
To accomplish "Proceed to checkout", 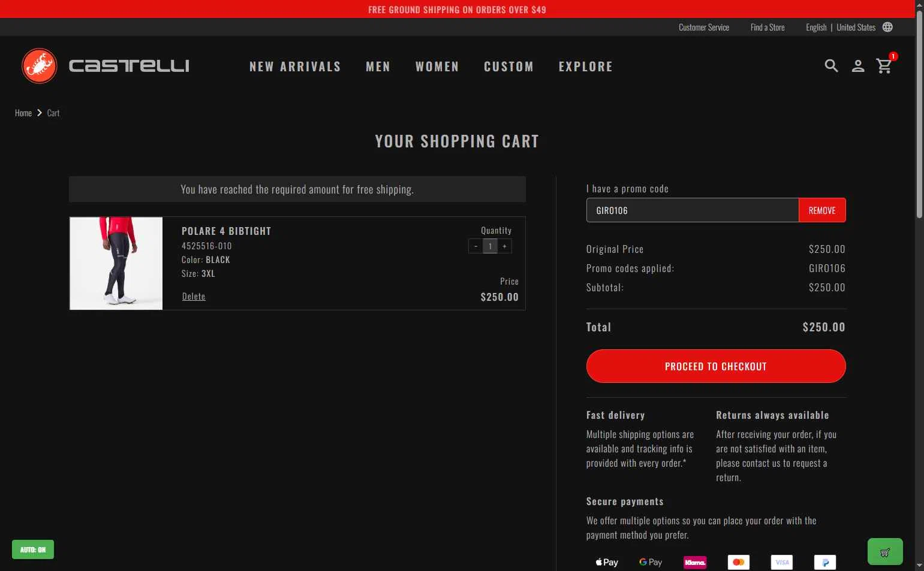I will click(x=716, y=366).
